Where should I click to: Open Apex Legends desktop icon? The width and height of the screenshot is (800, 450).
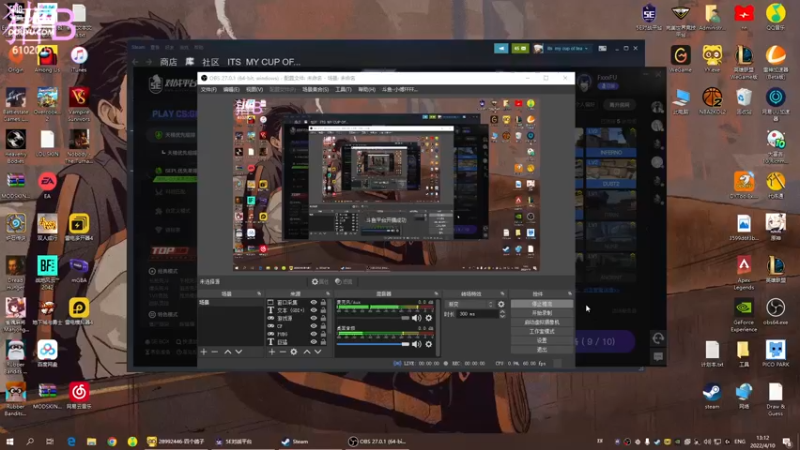tap(743, 273)
